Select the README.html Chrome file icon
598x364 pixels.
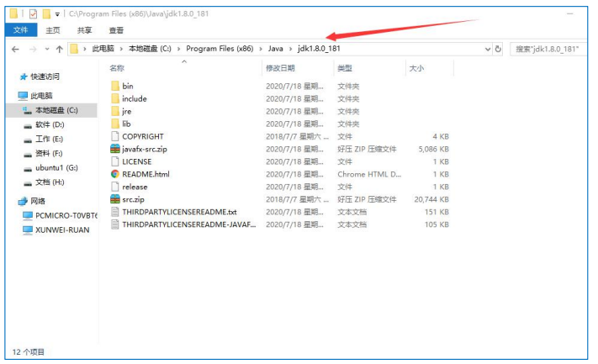115,174
